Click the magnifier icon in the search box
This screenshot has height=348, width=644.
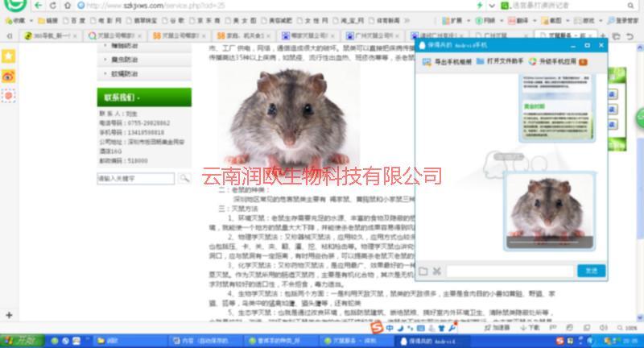pyautogui.click(x=630, y=6)
